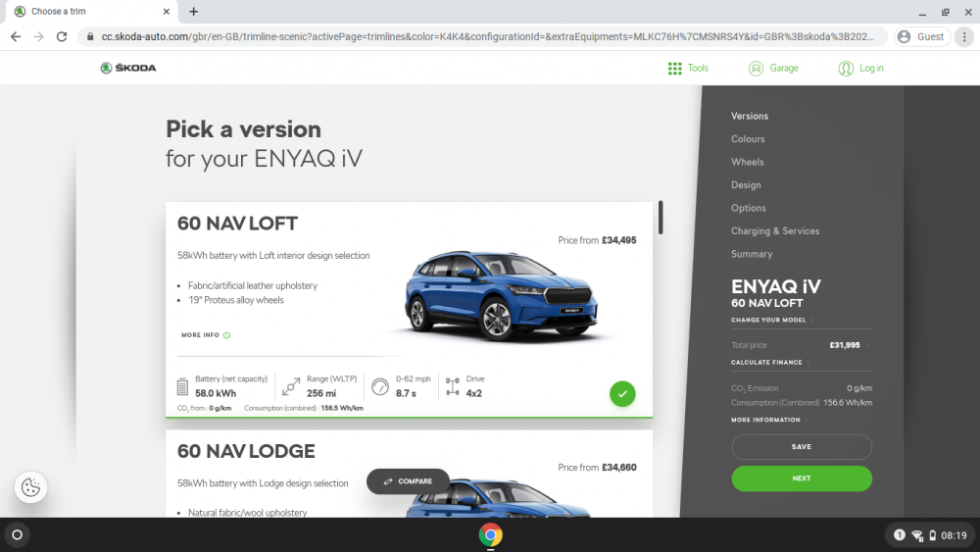Select the 60 NAV LOFT green checkmark
The width and height of the screenshot is (980, 552).
click(622, 394)
